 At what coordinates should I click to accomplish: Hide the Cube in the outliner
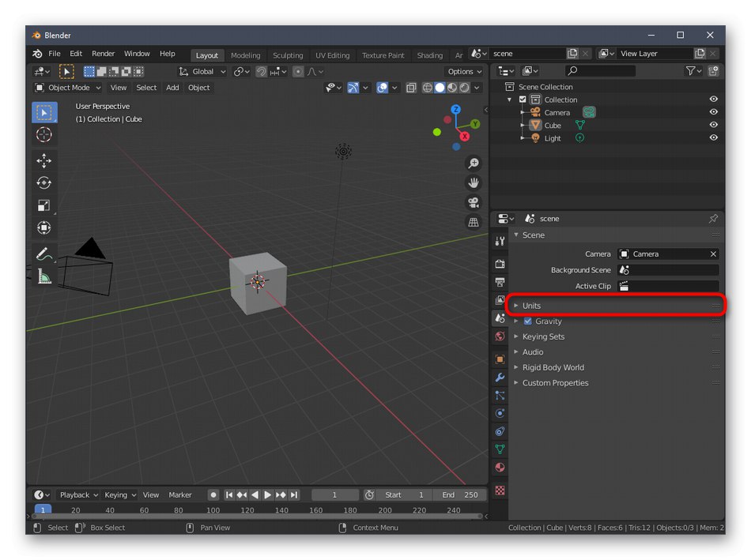point(713,125)
